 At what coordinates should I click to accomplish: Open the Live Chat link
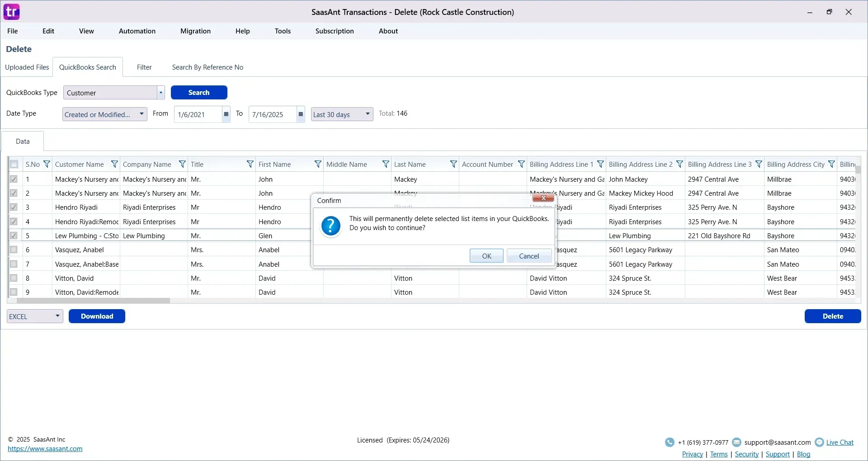coord(840,442)
